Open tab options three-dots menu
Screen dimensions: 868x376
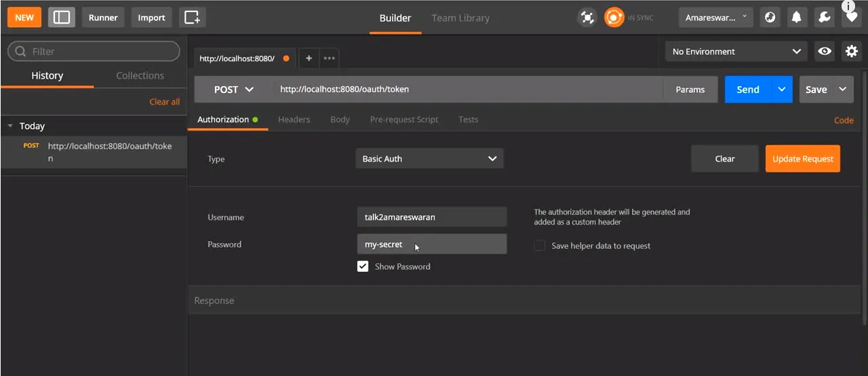pyautogui.click(x=329, y=58)
